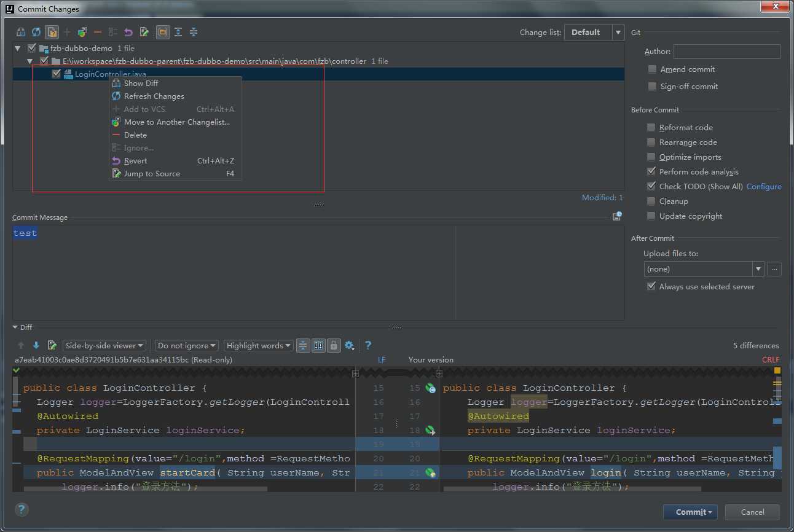The width and height of the screenshot is (794, 532).
Task: Choose Move to Another Changelist in context menu
Action: [175, 122]
